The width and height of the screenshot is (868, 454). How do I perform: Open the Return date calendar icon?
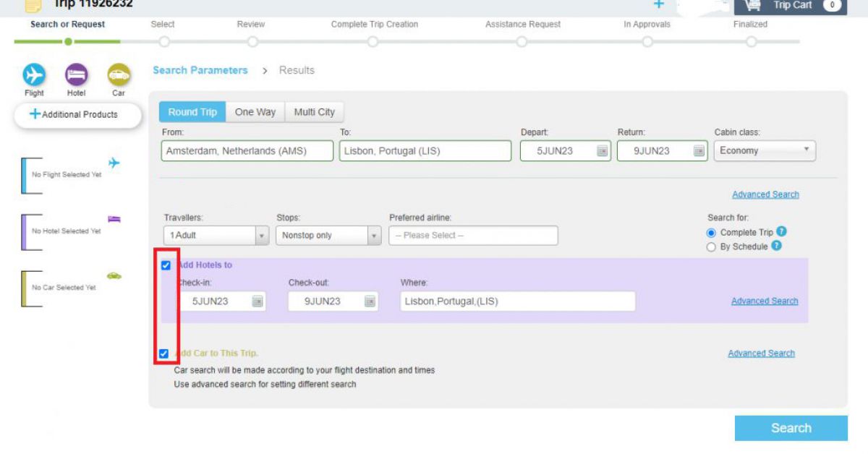click(x=699, y=151)
